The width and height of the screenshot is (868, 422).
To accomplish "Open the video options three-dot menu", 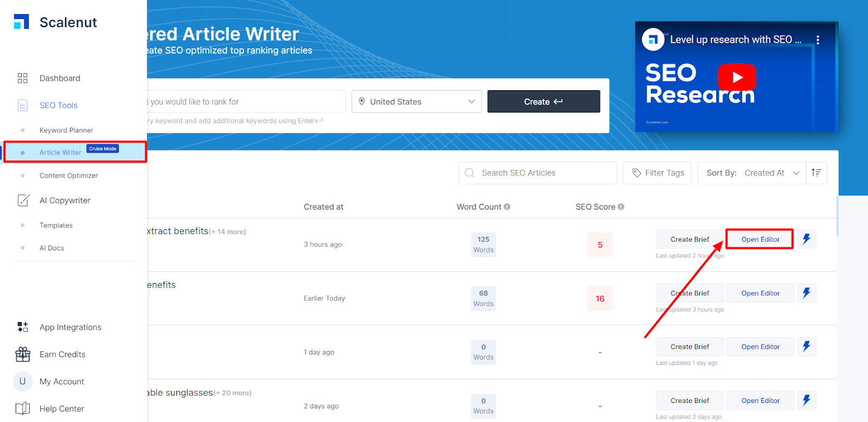I will (818, 40).
